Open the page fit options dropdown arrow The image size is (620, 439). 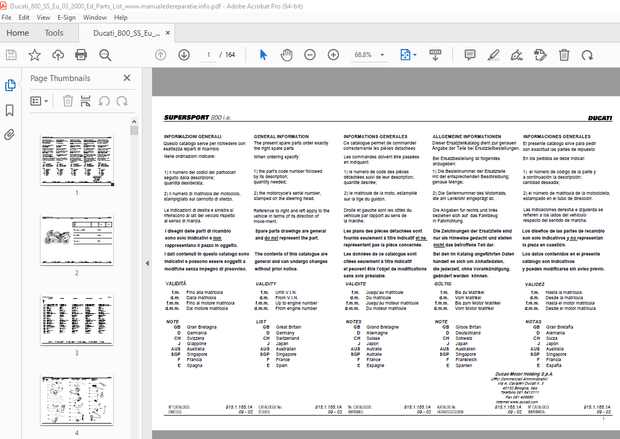[415, 55]
